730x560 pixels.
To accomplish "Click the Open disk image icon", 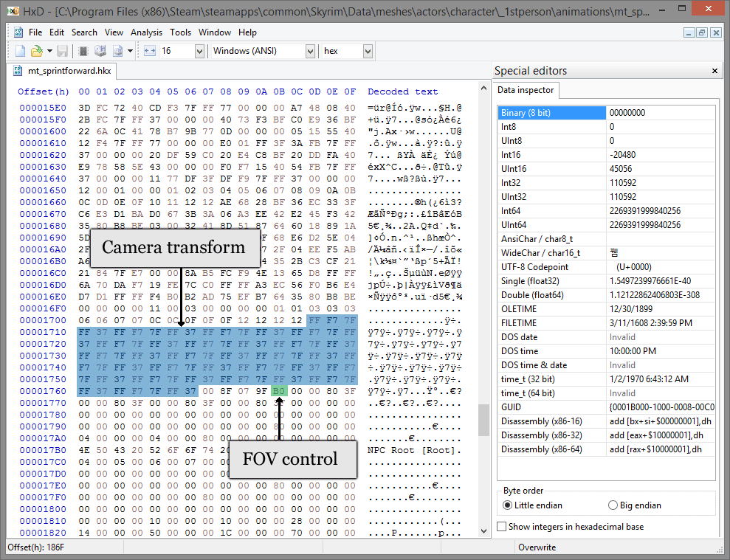I will (x=117, y=51).
